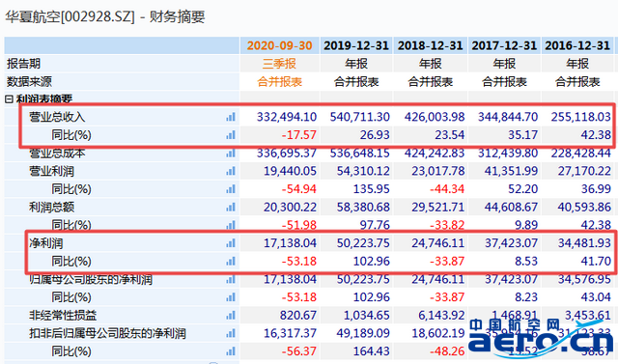This screenshot has width=618, height=364.
Task: Click revenue value 332,494.10
Action: [287, 117]
